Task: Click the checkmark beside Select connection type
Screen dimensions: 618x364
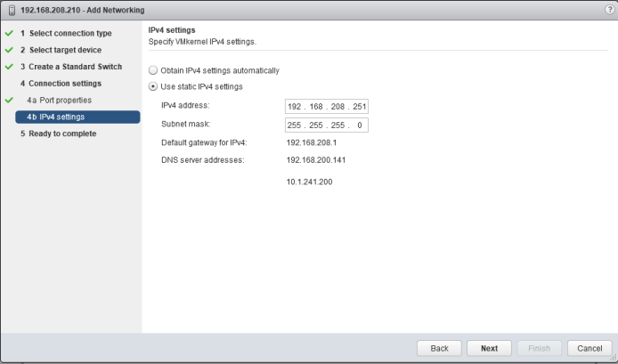Action: click(8, 33)
